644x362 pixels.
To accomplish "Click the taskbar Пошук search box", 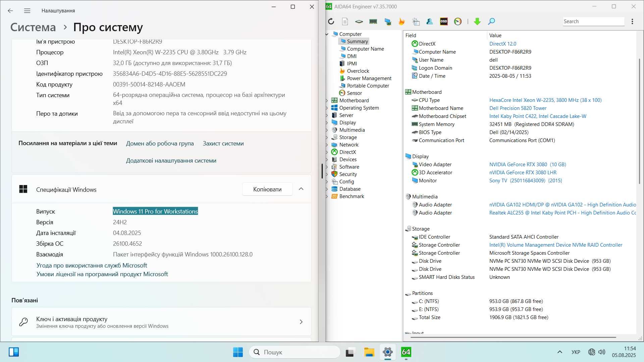I will click(x=294, y=352).
